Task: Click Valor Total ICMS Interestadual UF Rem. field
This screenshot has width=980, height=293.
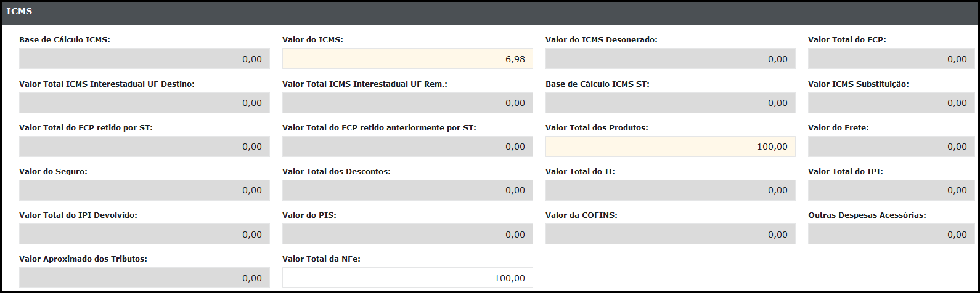Action: pyautogui.click(x=407, y=103)
